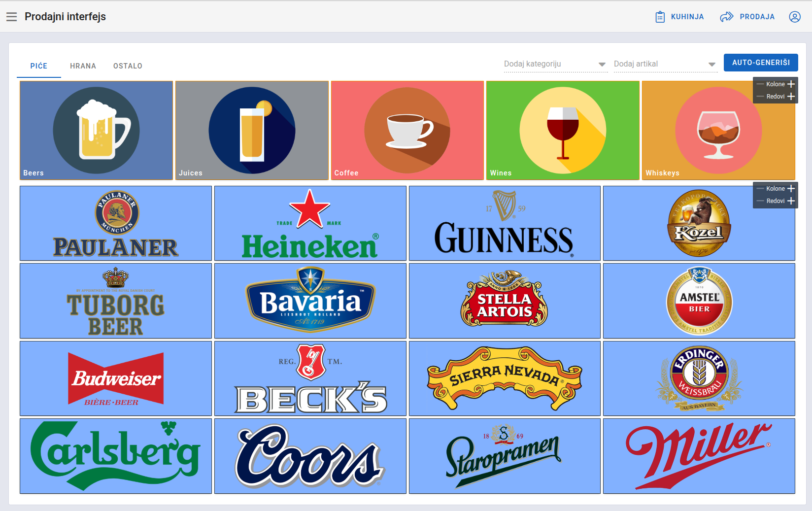812x511 pixels.
Task: Tap the Budweiser beer tile
Action: (x=116, y=378)
